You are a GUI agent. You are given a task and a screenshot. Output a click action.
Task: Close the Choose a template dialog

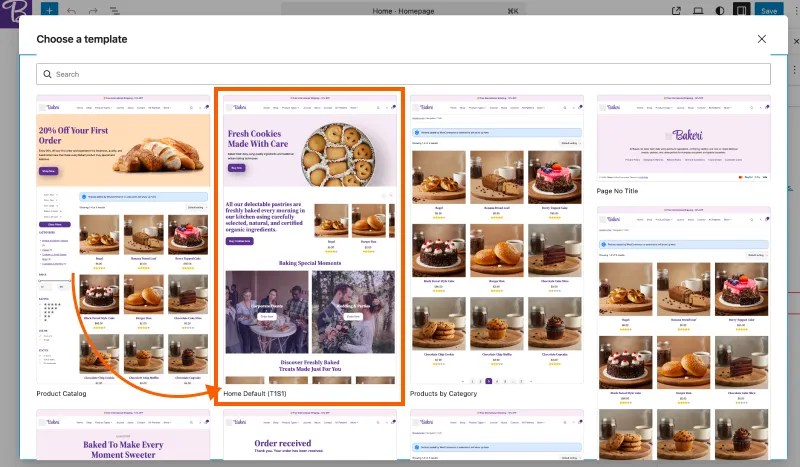(762, 39)
